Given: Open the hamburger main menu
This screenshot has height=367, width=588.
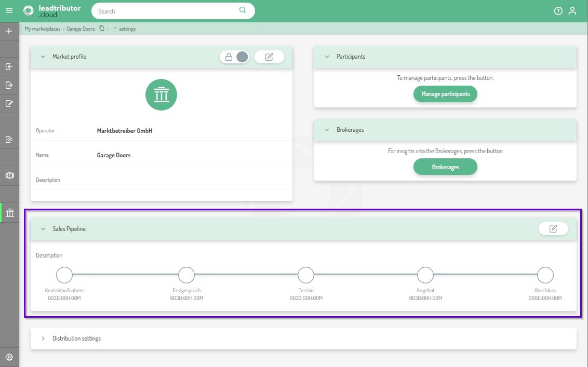Looking at the screenshot, I should click(9, 11).
